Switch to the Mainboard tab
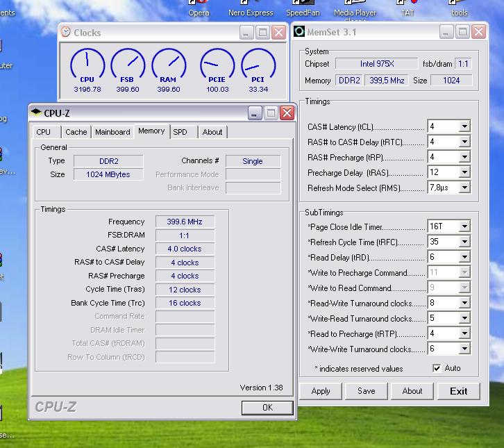Viewport: 504px width, 448px height. pos(112,132)
